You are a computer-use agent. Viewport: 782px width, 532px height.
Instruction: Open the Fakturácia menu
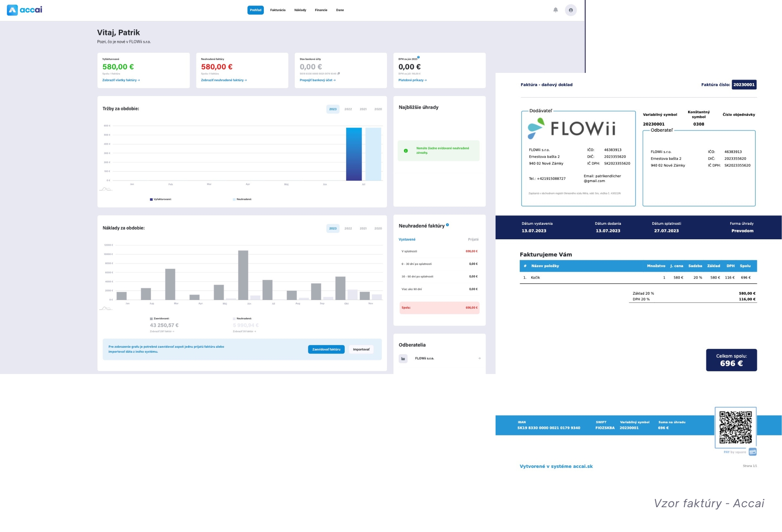278,10
